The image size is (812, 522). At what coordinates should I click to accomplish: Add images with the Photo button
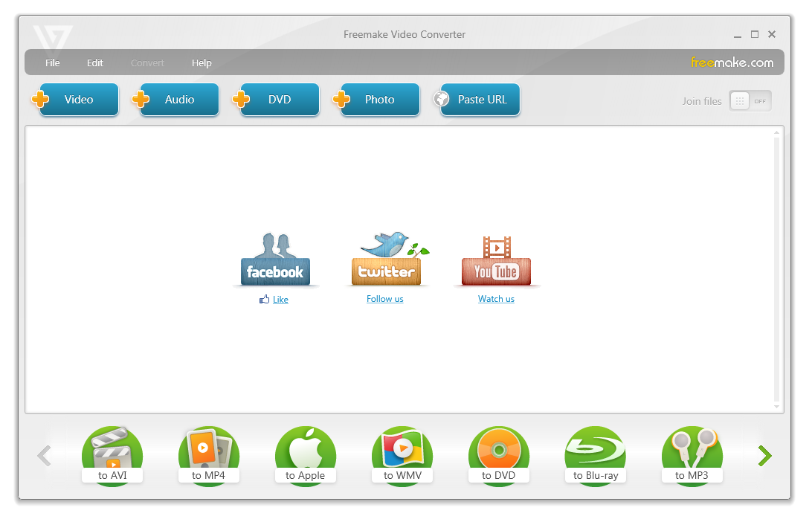point(377,100)
